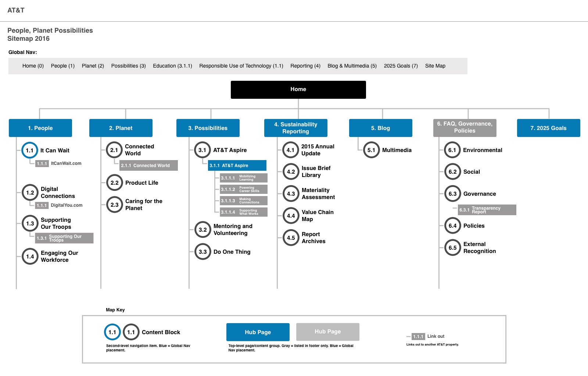The height and width of the screenshot is (376, 588).
Task: Select the 7. 2025 Goals hub
Action: pos(549,128)
